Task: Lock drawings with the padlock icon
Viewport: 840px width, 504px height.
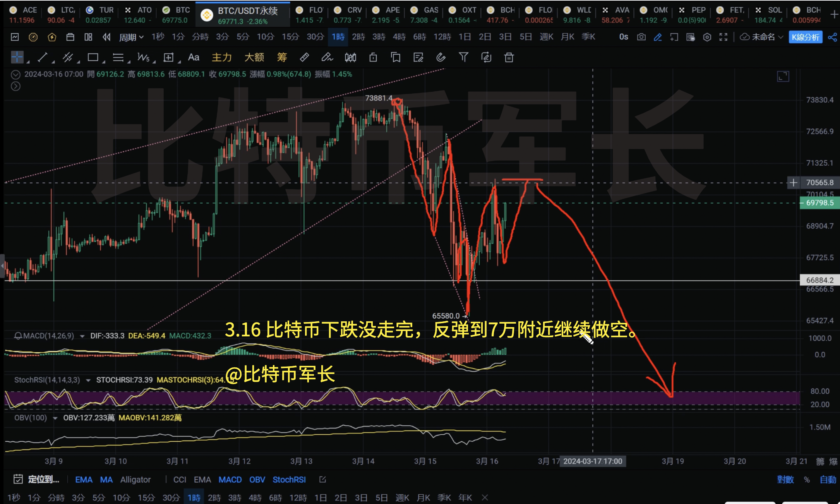Action: 373,58
